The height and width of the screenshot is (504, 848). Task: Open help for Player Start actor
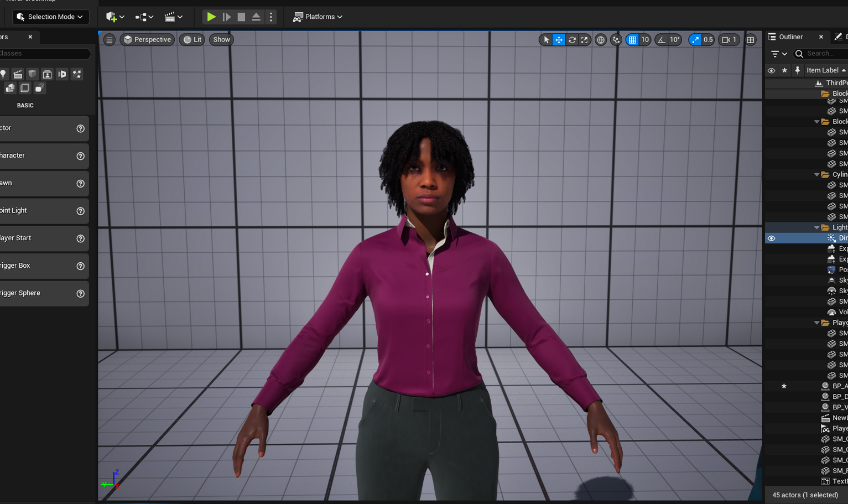tap(80, 238)
